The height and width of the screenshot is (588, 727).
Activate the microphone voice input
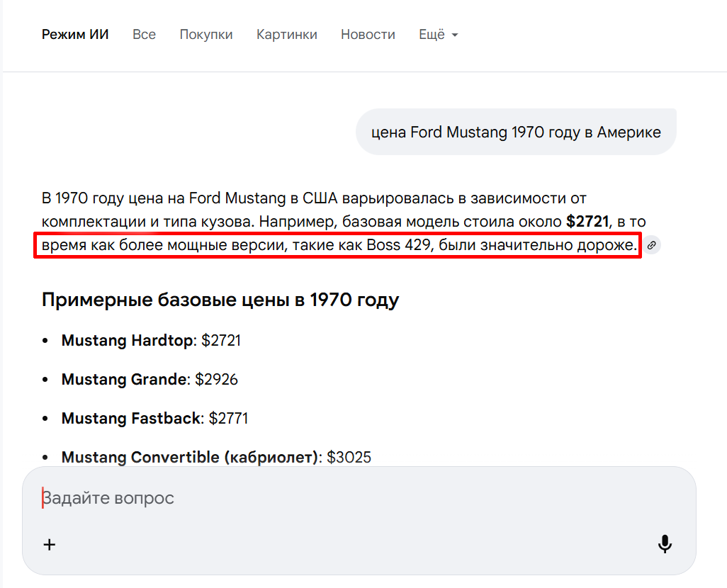[665, 544]
